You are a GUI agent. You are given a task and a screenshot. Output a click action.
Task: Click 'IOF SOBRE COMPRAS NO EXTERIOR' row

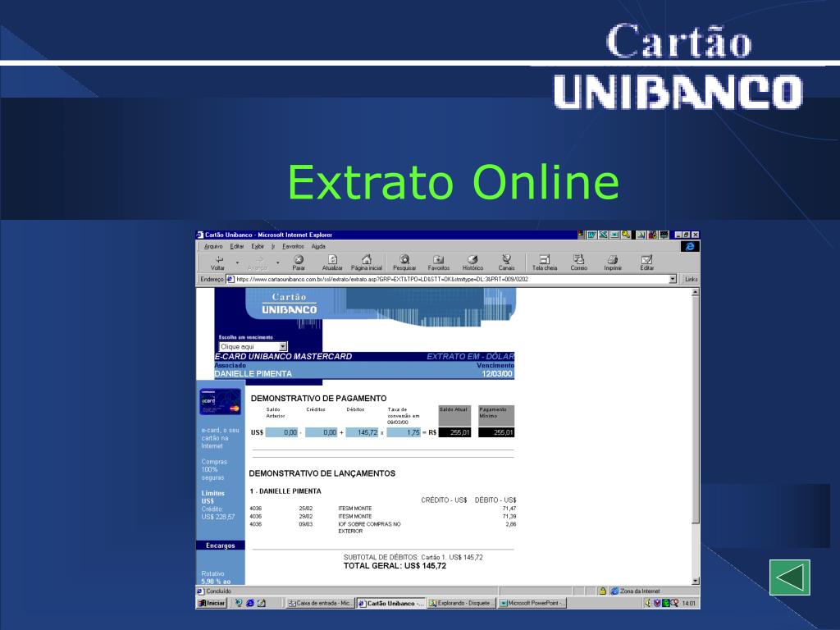tap(383, 527)
